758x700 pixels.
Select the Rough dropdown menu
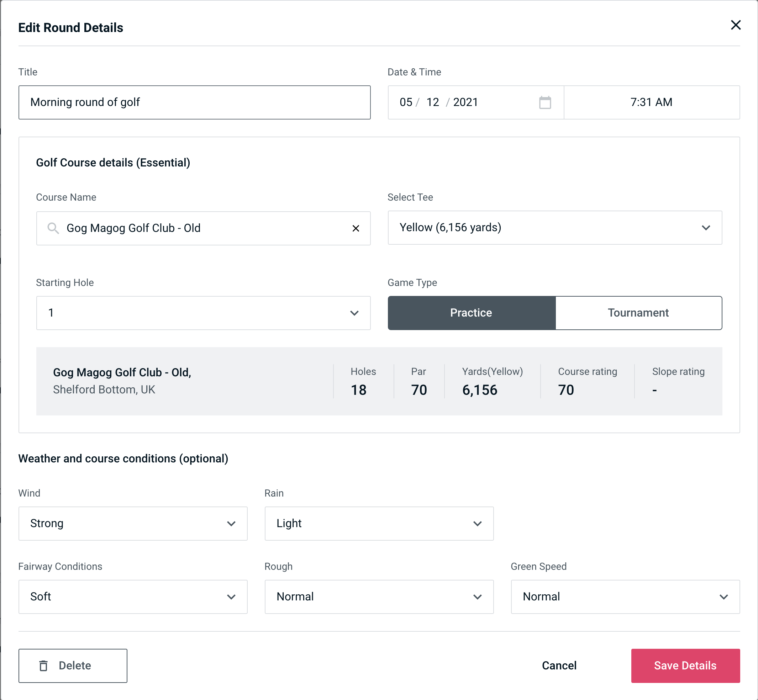tap(378, 597)
